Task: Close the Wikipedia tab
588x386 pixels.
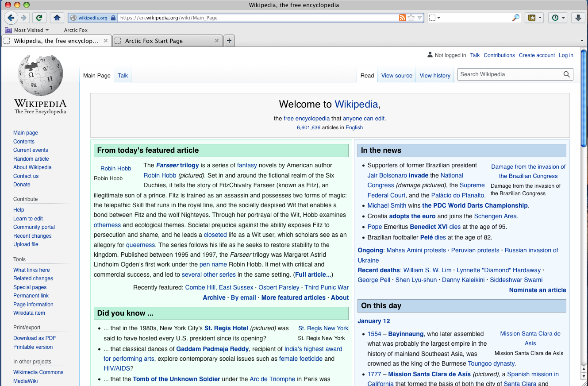Action: [106, 41]
